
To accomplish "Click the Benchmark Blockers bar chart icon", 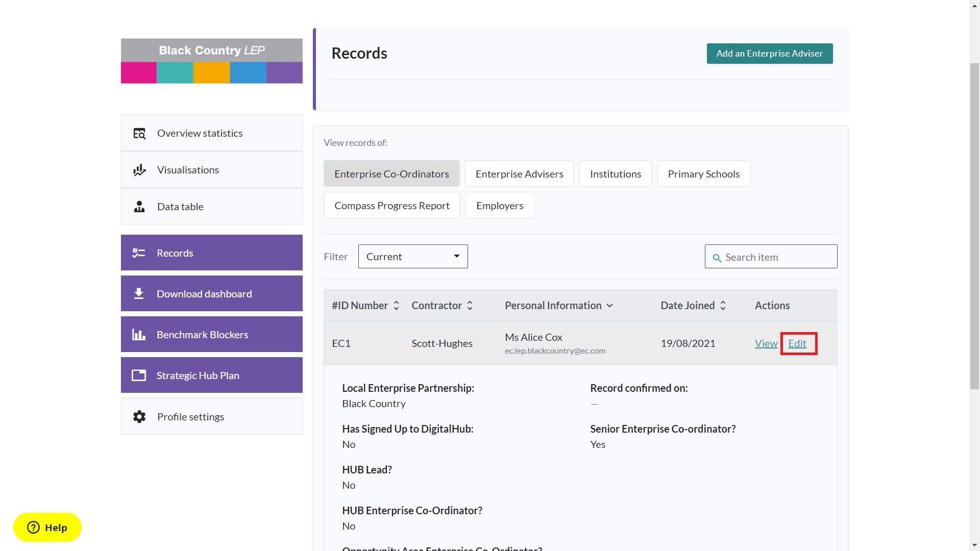I will tap(139, 335).
